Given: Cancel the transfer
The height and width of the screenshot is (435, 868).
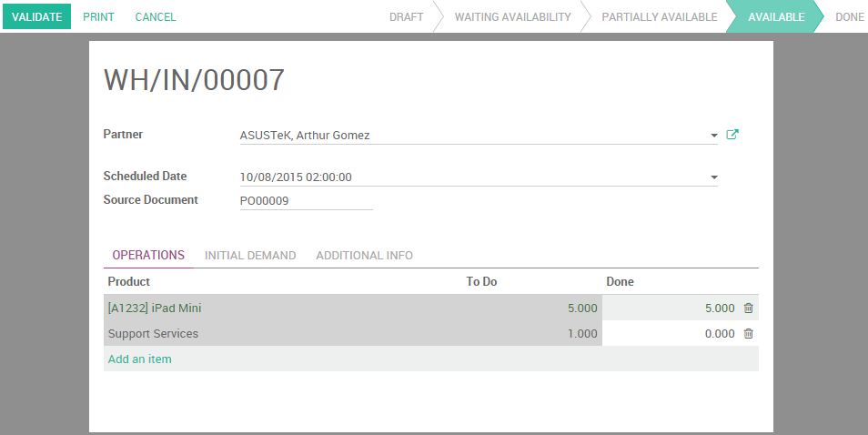Looking at the screenshot, I should point(156,17).
